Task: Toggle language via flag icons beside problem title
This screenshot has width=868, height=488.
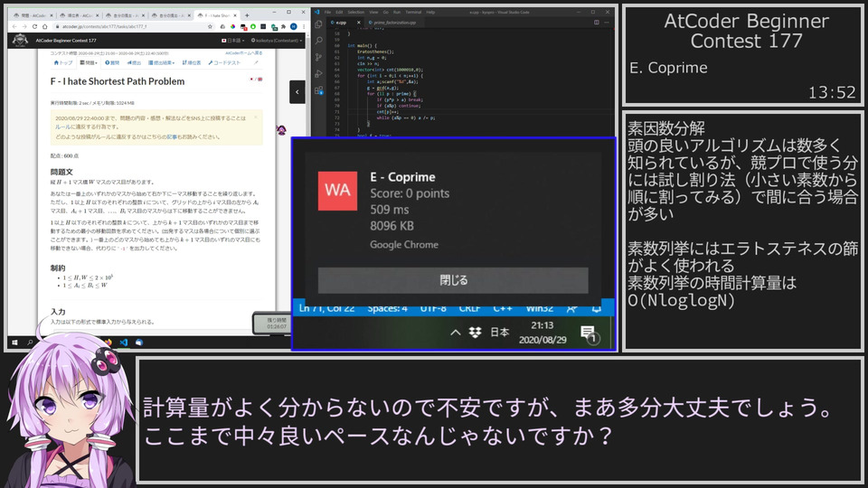Action: [x=256, y=80]
